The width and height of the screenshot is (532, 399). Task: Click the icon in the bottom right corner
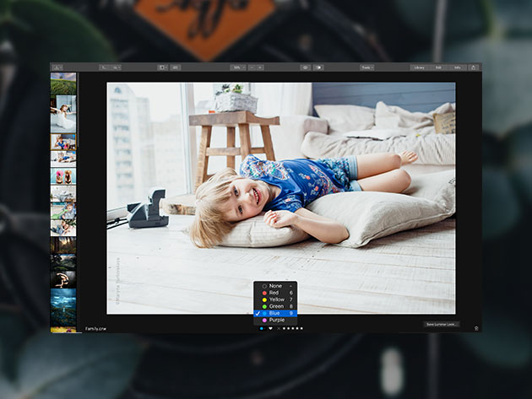pyautogui.click(x=476, y=328)
